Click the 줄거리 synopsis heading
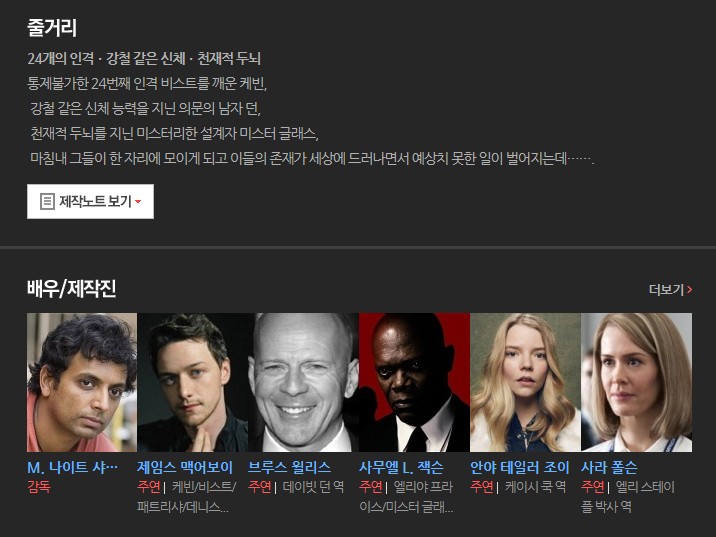The image size is (716, 537). (52, 28)
